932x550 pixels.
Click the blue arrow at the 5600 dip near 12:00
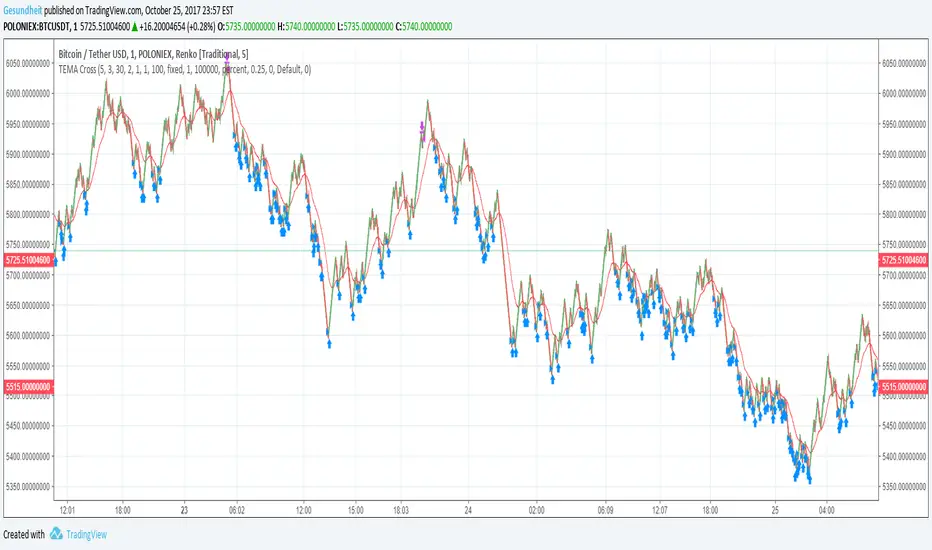coord(328,342)
